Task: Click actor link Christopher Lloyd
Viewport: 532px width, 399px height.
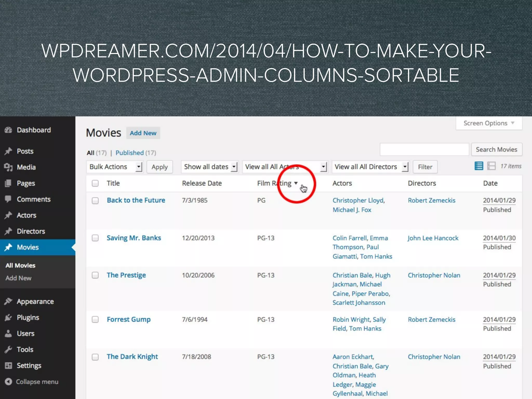Action: (358, 201)
